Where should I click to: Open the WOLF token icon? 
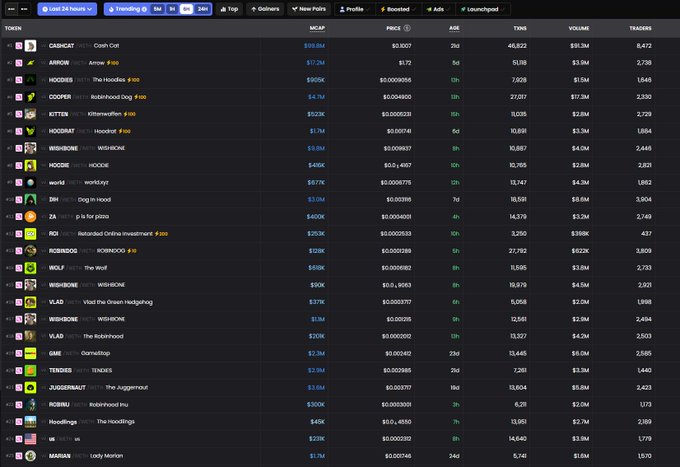[x=30, y=268]
